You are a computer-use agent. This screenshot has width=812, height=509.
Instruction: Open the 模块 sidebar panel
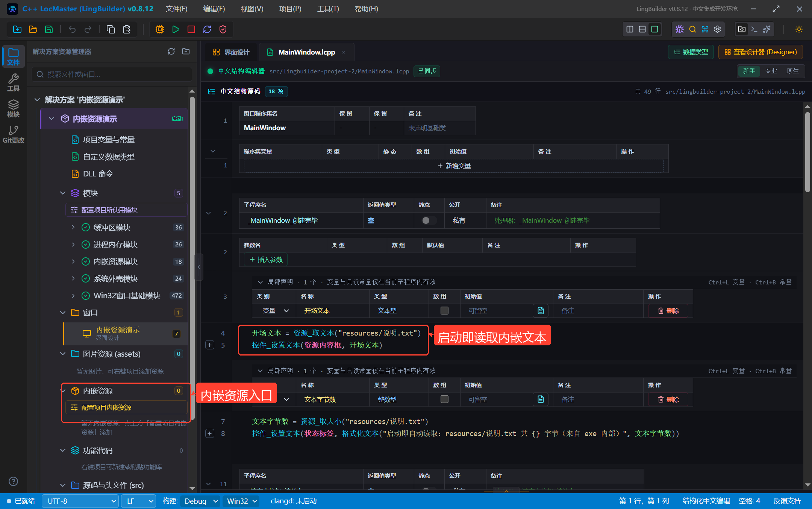pos(13,108)
